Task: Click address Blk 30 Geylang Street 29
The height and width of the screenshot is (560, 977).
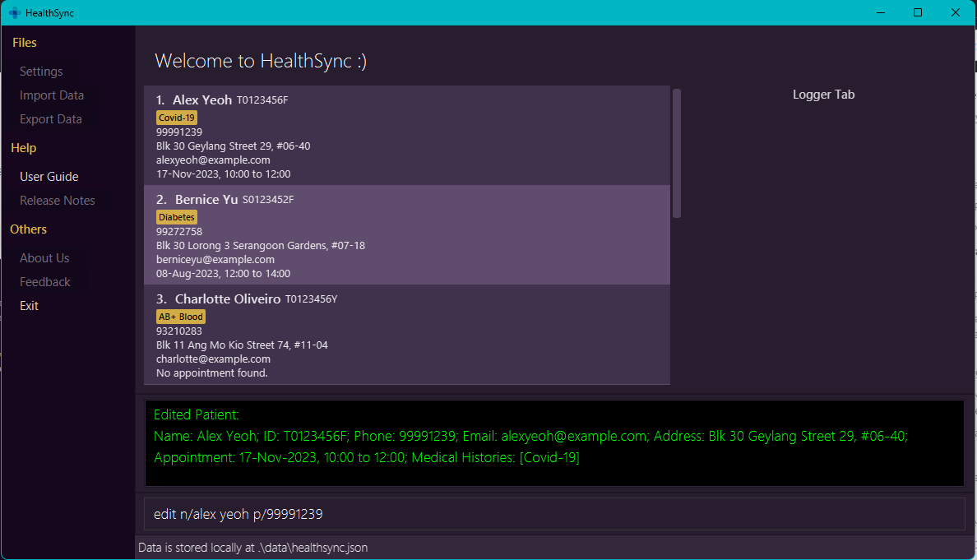Action: point(233,146)
